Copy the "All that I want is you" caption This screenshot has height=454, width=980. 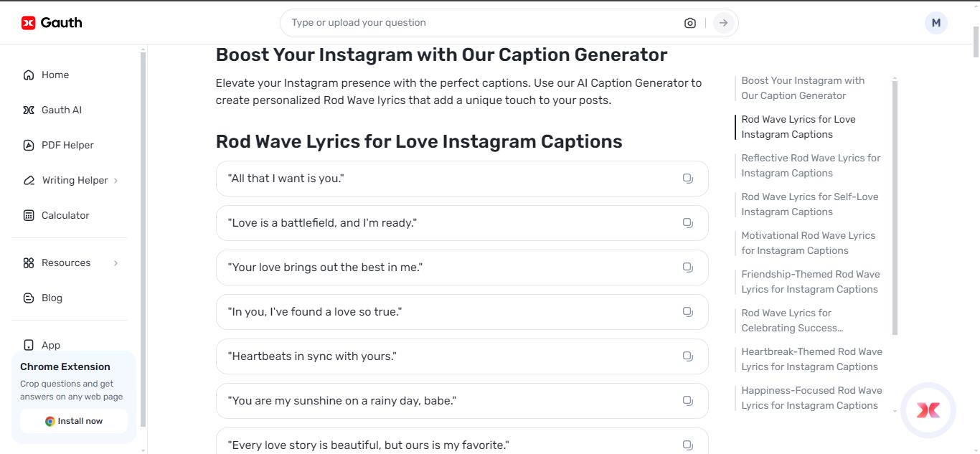[687, 179]
